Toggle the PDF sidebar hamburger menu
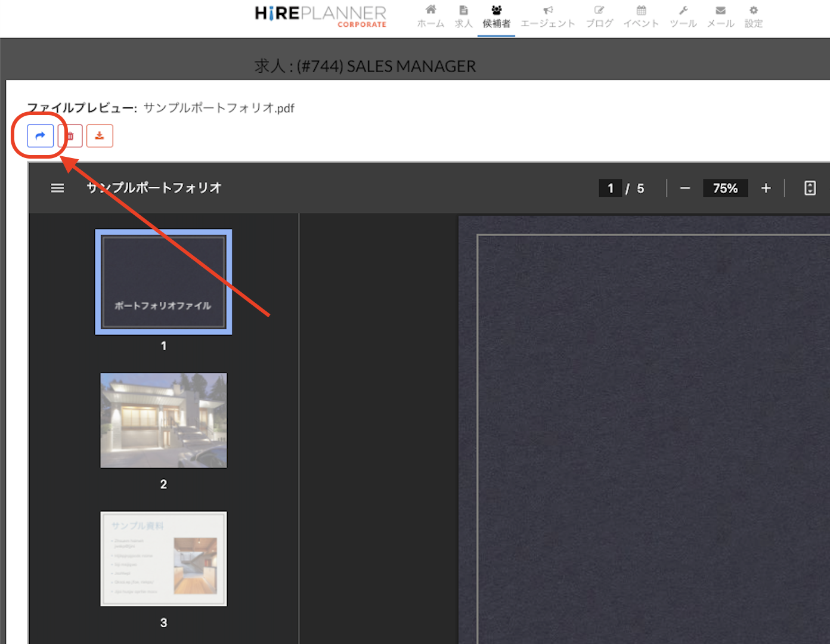 (57, 188)
